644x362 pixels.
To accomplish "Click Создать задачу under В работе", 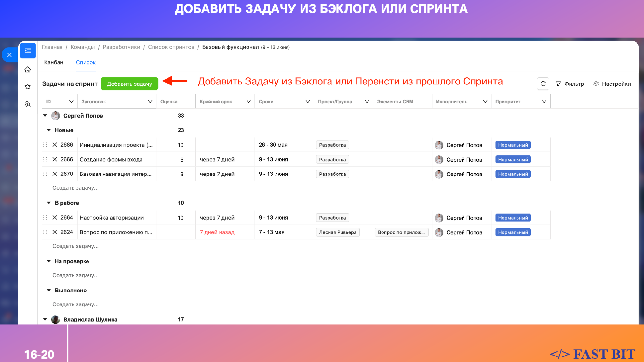I will (x=75, y=246).
